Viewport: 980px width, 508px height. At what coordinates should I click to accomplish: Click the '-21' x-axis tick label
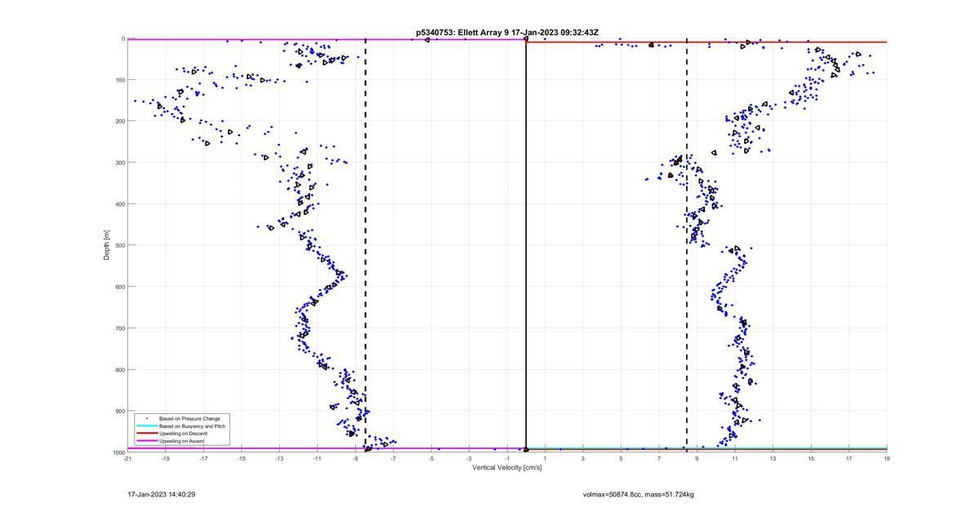pyautogui.click(x=127, y=459)
